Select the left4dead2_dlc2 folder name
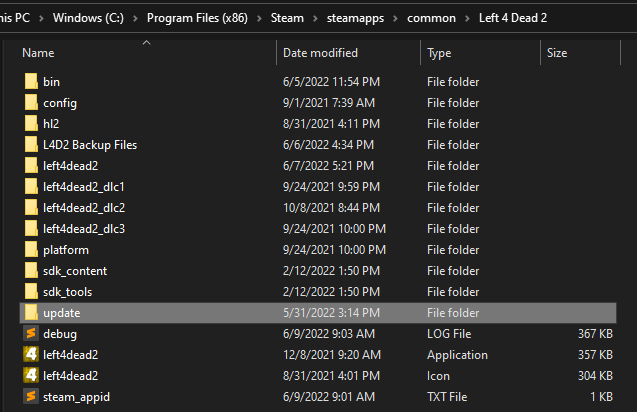This screenshot has height=412, width=637. click(x=84, y=208)
